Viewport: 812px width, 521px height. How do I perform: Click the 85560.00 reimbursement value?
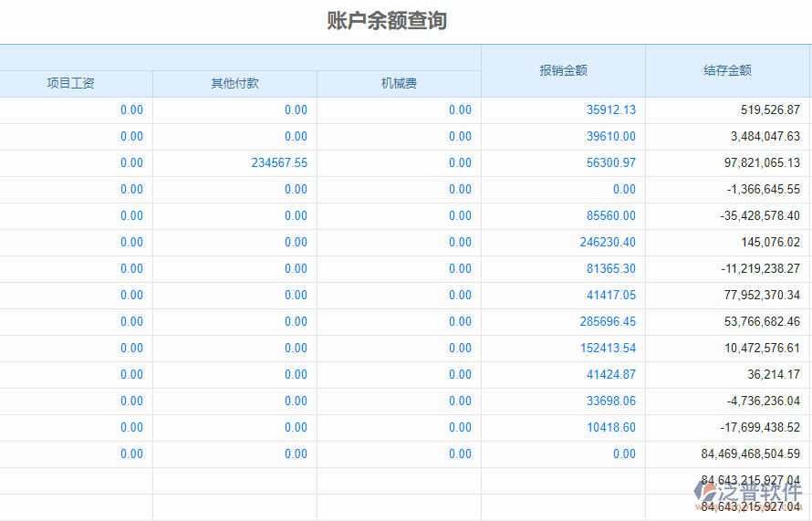click(610, 216)
